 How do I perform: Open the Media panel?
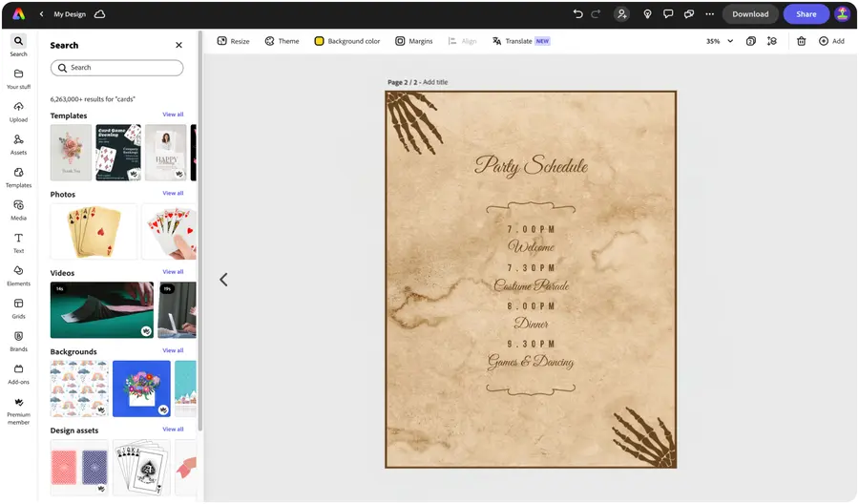[19, 210]
